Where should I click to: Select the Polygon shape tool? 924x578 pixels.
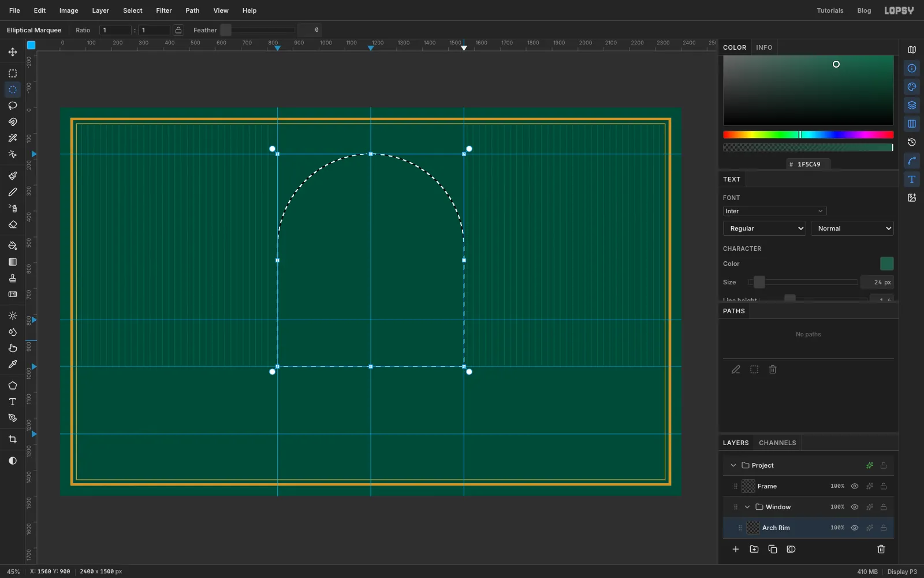13,386
